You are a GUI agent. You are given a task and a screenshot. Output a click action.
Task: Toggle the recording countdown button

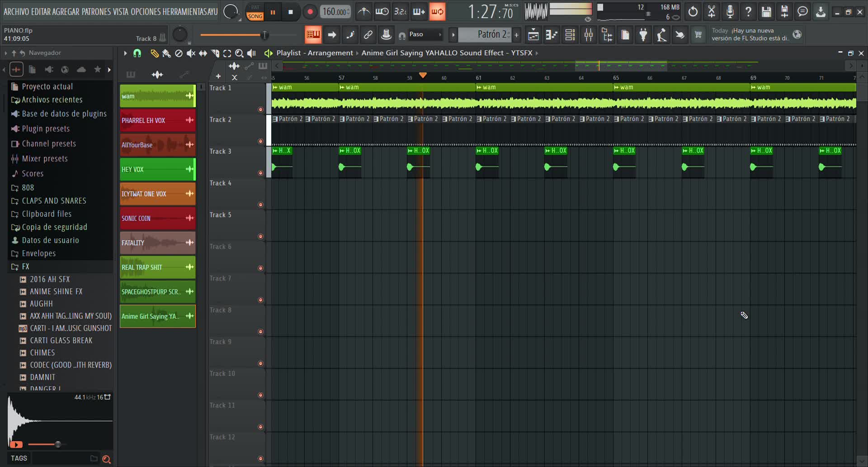pos(401,12)
